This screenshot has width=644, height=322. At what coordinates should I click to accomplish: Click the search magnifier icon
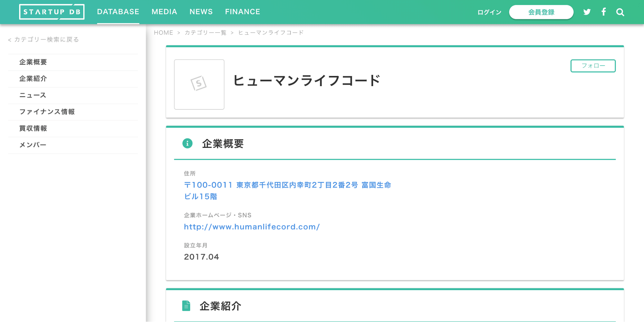620,12
